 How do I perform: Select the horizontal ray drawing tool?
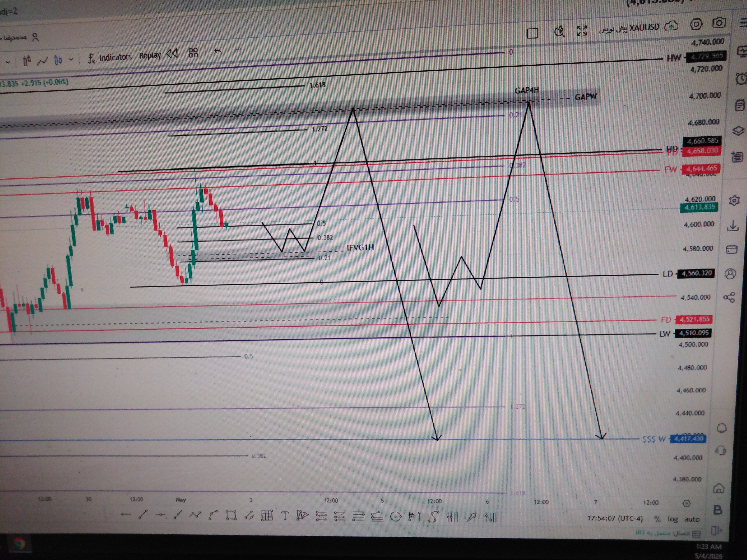click(x=160, y=515)
